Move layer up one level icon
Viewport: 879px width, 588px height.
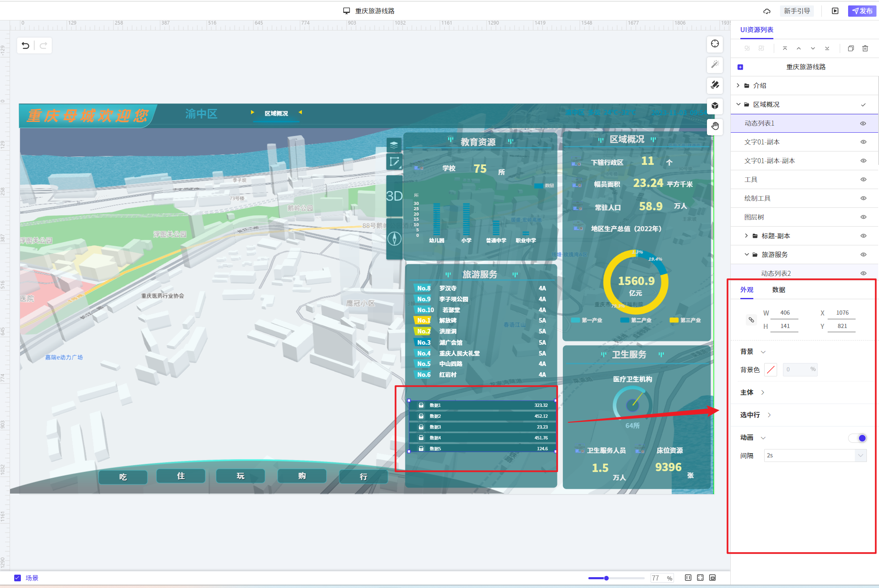pos(799,48)
